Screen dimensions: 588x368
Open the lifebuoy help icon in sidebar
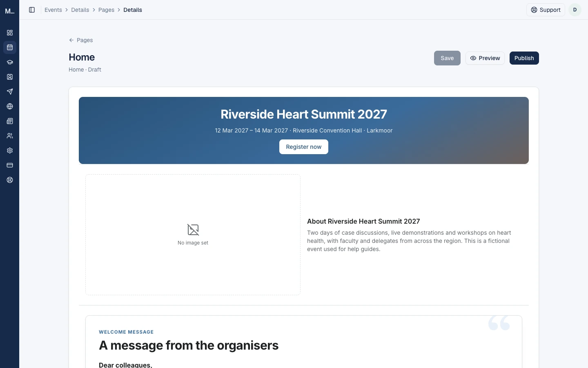click(10, 180)
